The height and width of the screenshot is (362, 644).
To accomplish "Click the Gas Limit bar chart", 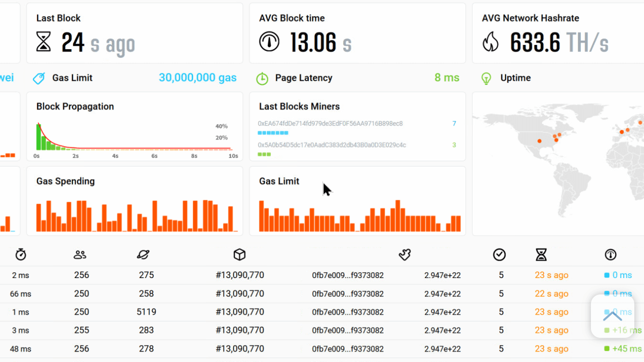I will (x=360, y=216).
